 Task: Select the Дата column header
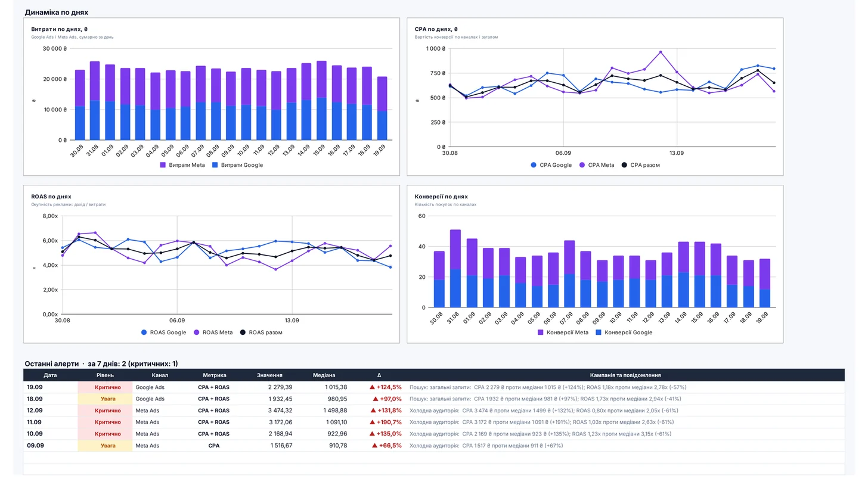coord(51,375)
